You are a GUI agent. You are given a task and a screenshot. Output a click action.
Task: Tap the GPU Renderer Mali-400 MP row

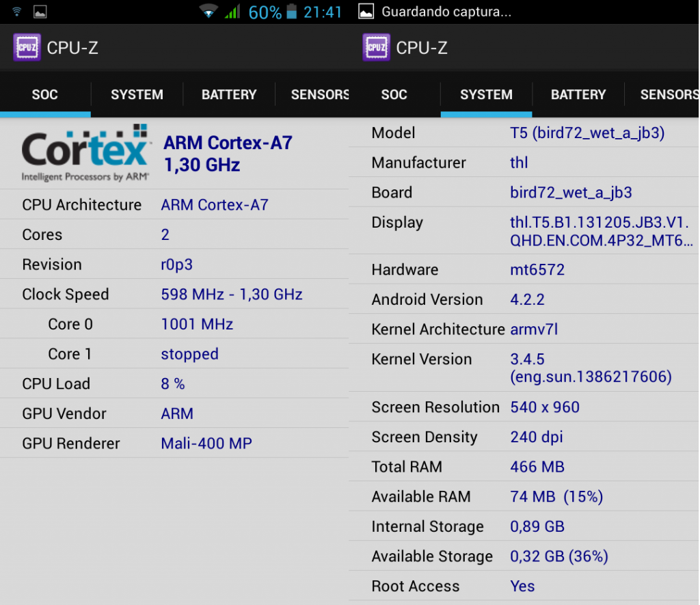[x=174, y=443]
